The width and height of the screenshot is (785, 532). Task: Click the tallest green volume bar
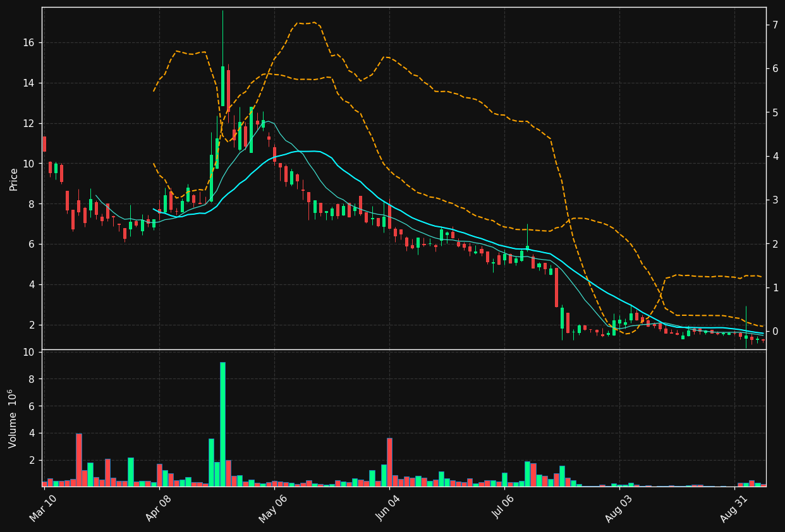(x=222, y=424)
